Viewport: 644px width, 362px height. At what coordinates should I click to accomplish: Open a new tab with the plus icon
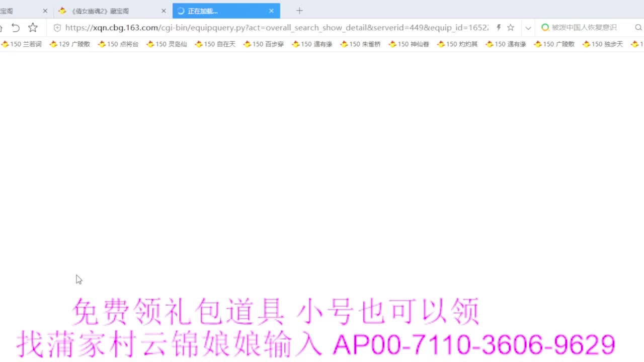[299, 11]
